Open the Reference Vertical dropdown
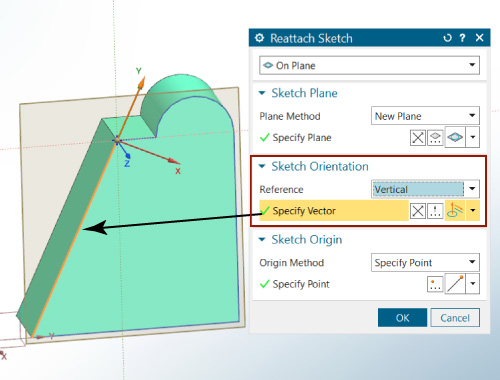The image size is (500, 380). (x=425, y=189)
